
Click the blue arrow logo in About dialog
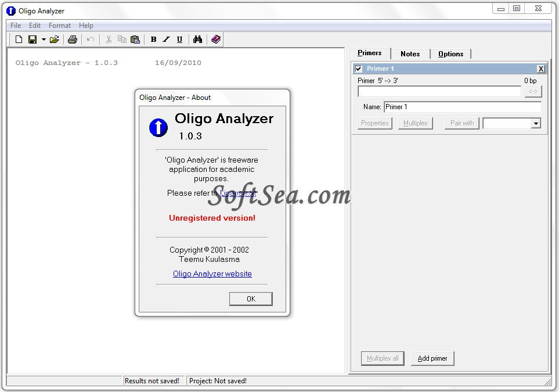pyautogui.click(x=158, y=127)
